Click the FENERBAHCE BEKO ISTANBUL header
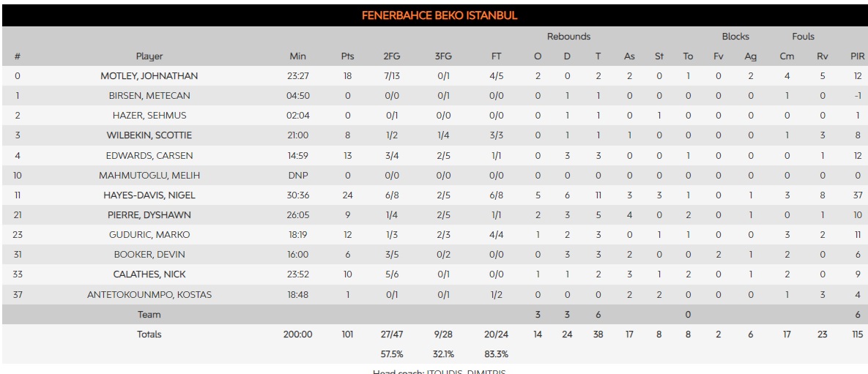This screenshot has width=868, height=374. tap(439, 15)
